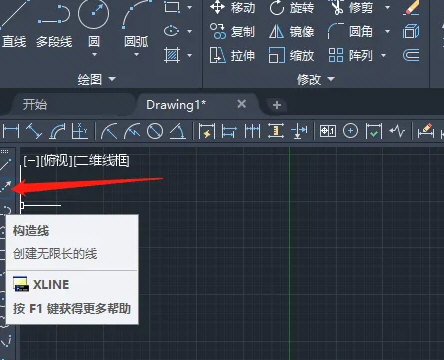Screen dimensions: 444x360
Task: Click the Erase pencil-eraser icon in 修改 panel
Action: [x=412, y=7]
